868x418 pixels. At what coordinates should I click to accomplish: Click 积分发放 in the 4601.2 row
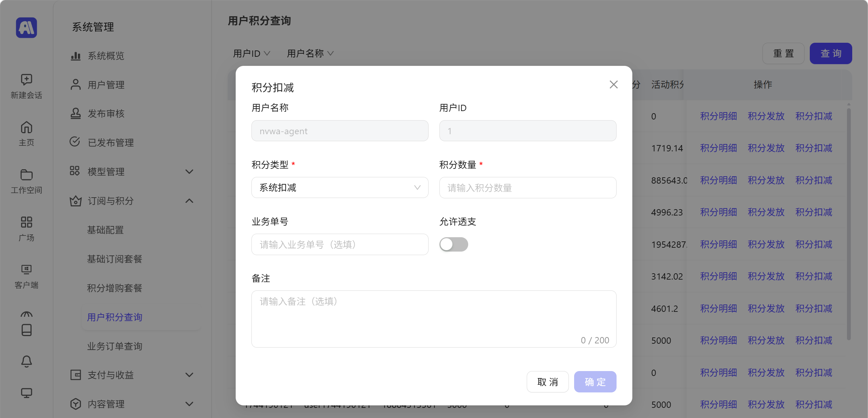tap(766, 308)
